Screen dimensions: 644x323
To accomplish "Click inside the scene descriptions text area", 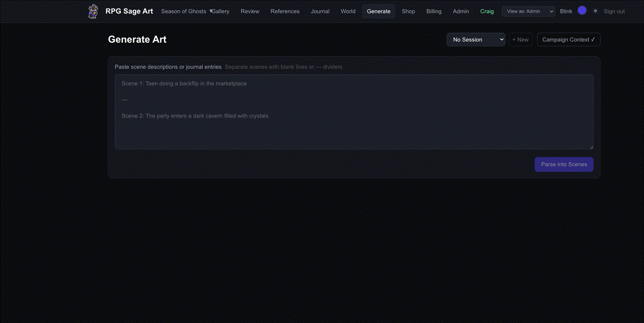I will [x=354, y=112].
